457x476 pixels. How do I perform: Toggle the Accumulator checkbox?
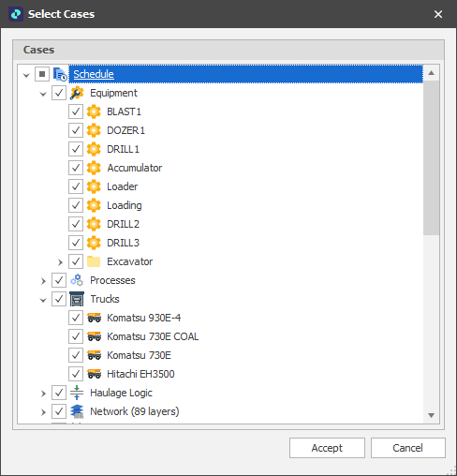click(76, 168)
